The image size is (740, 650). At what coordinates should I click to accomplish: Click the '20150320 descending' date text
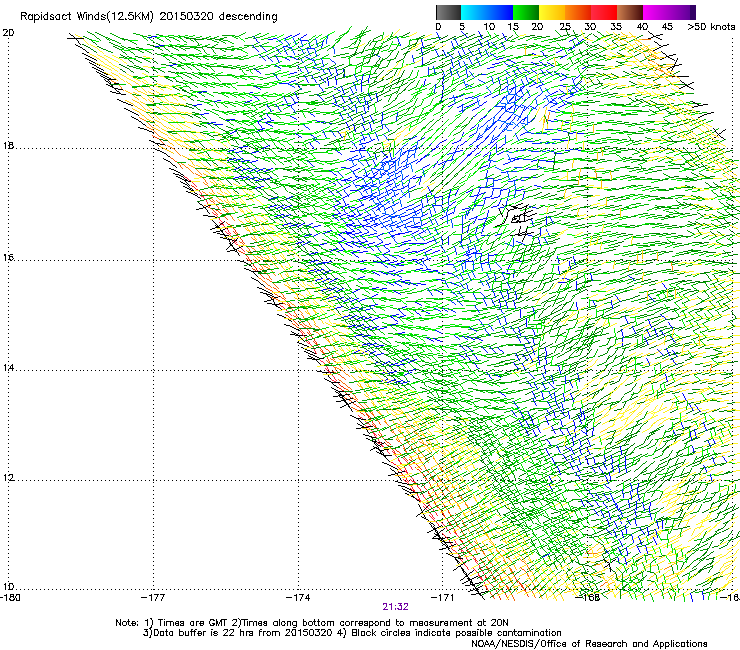[219, 17]
